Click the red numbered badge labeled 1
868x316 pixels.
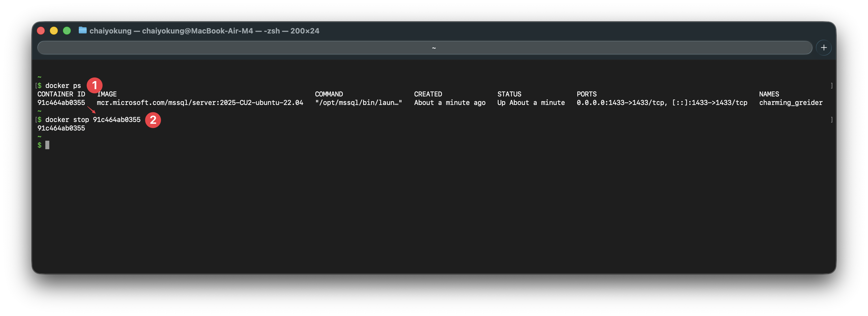click(x=95, y=85)
